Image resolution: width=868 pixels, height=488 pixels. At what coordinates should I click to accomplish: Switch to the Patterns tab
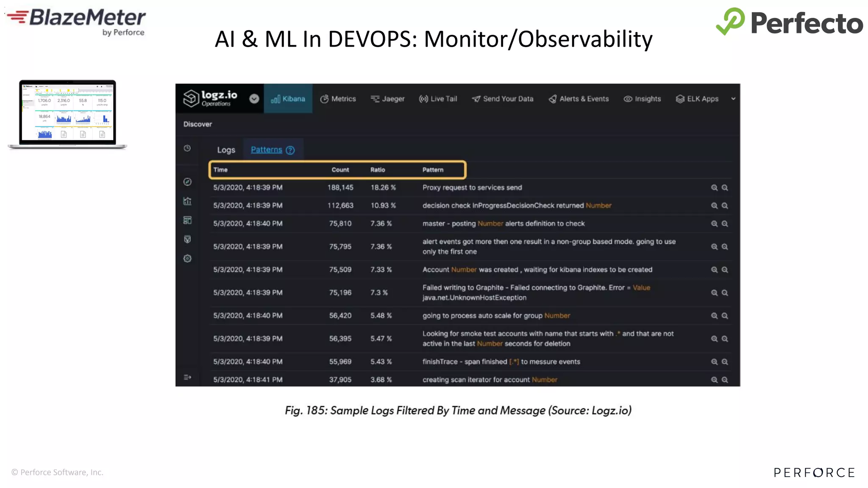[266, 150]
